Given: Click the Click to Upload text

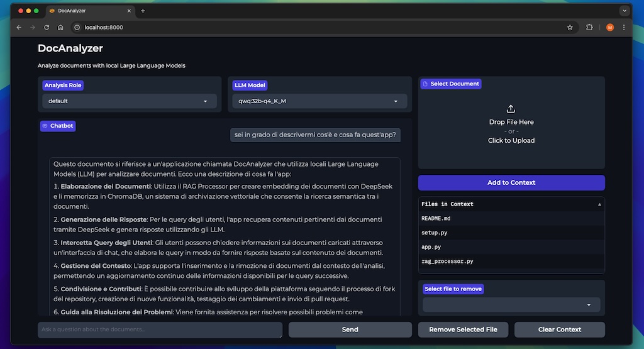Looking at the screenshot, I should point(511,140).
